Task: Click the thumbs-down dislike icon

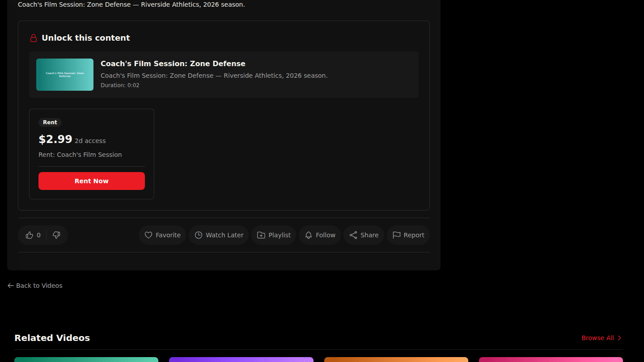Action: point(56,235)
